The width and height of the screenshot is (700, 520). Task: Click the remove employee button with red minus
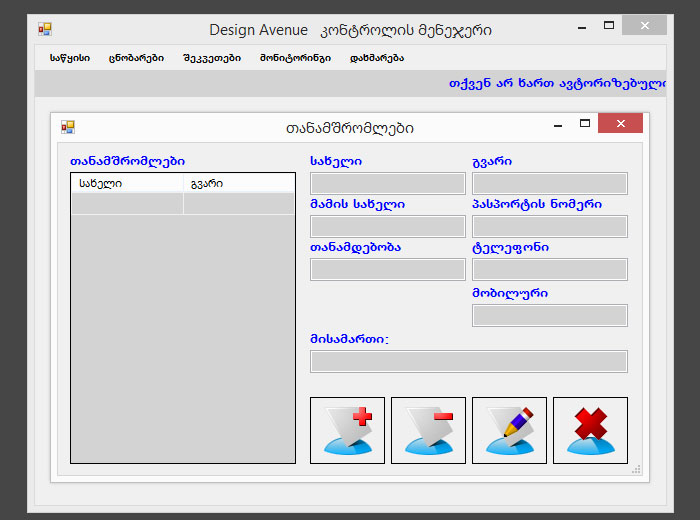pos(428,430)
